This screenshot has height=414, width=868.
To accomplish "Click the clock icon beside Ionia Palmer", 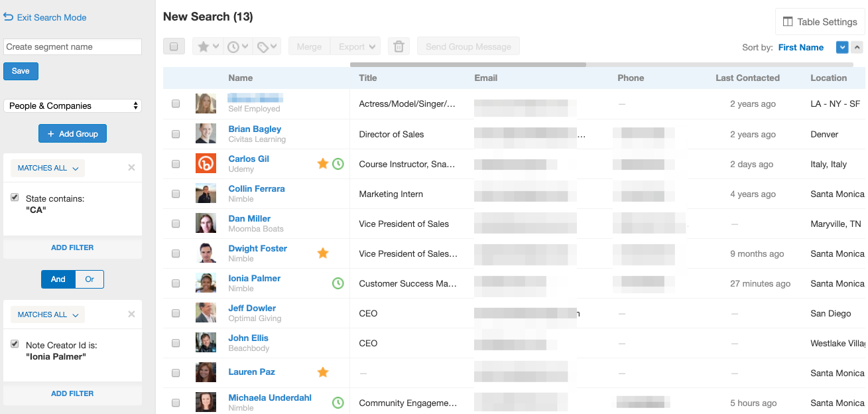I will click(x=338, y=283).
